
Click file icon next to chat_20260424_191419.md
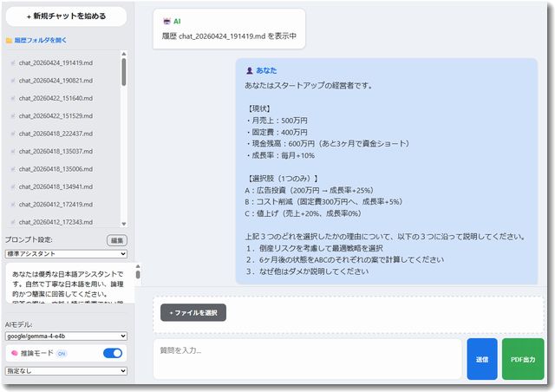click(x=13, y=63)
